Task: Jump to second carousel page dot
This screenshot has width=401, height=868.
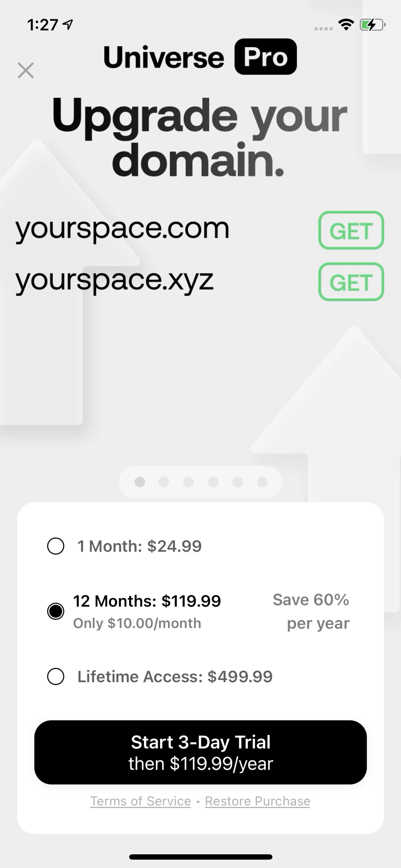Action: point(164,482)
